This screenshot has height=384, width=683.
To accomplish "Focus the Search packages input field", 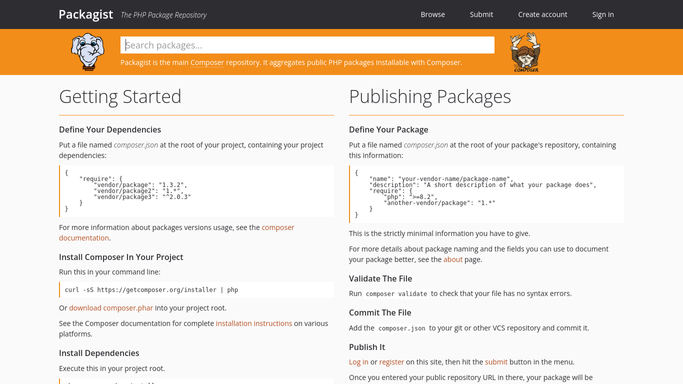I will 308,45.
